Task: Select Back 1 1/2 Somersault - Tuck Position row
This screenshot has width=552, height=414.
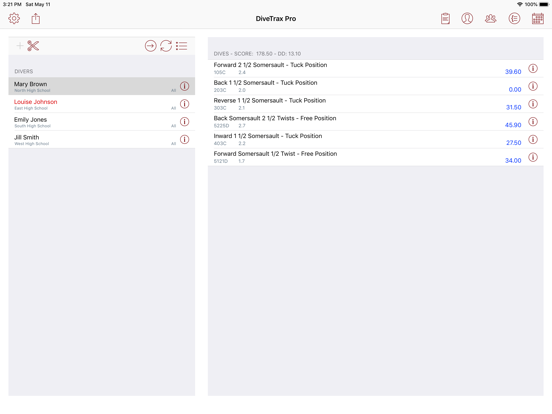Action: tap(375, 86)
